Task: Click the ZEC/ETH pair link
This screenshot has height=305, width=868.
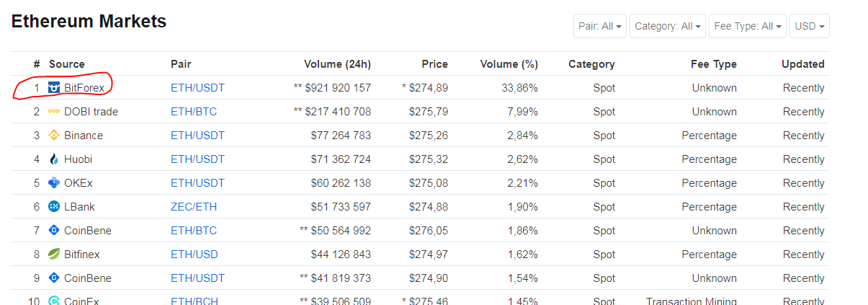Action: [193, 207]
